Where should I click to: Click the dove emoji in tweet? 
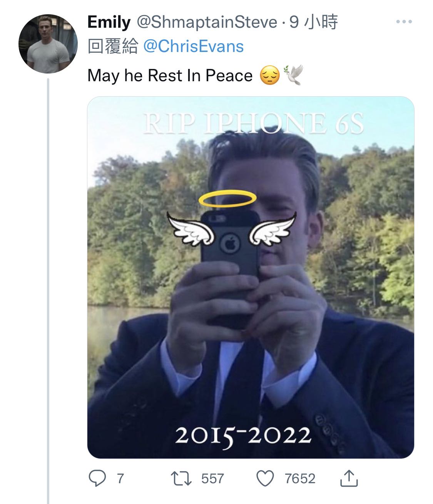click(293, 75)
